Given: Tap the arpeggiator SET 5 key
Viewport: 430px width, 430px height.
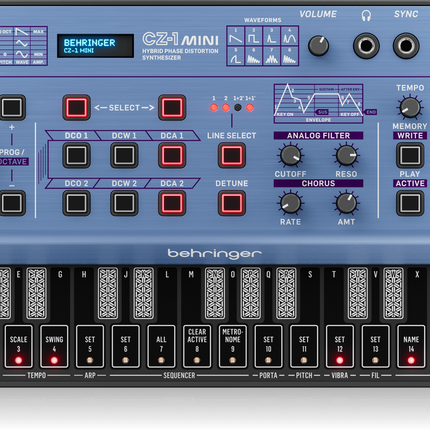Looking at the screenshot, I should [90, 347].
